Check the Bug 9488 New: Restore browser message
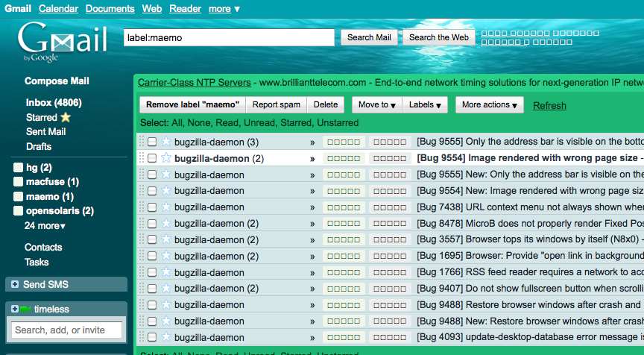644x355 pixels. (152, 321)
